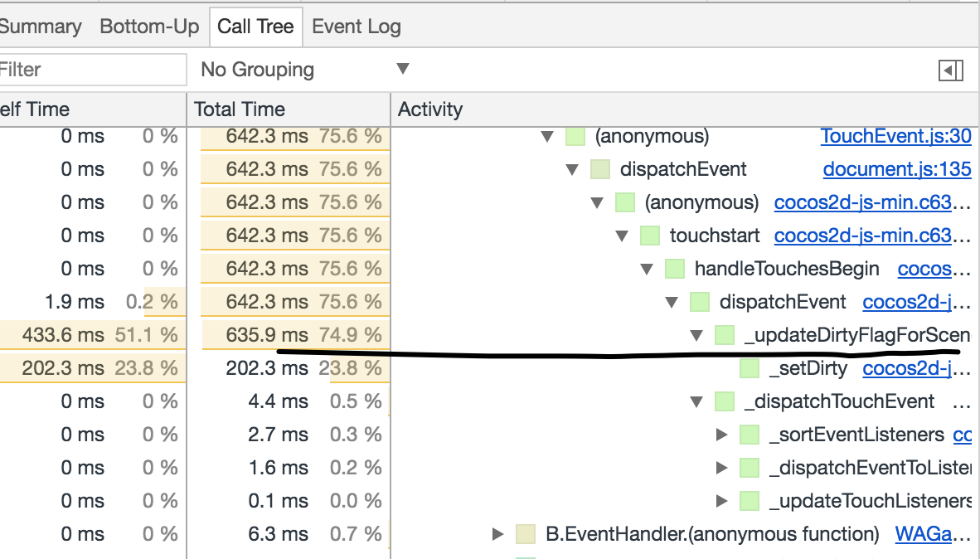This screenshot has height=559, width=980.
Task: Collapse the _dispatchTouchEvent tree row
Action: [696, 401]
